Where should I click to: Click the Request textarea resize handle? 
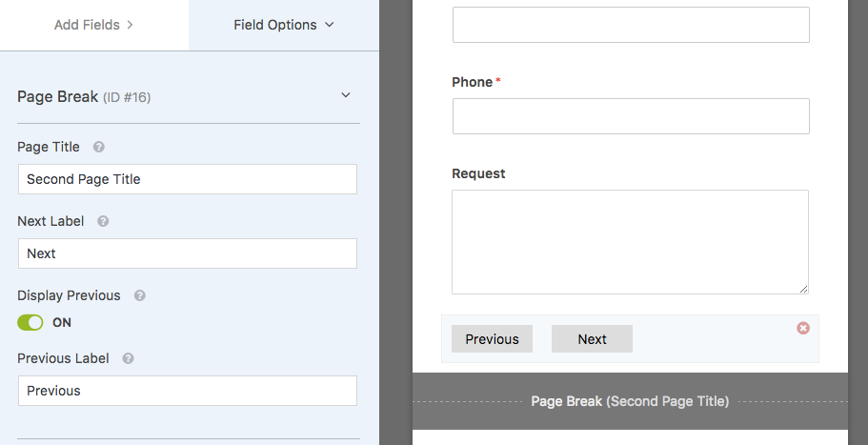[x=804, y=289]
